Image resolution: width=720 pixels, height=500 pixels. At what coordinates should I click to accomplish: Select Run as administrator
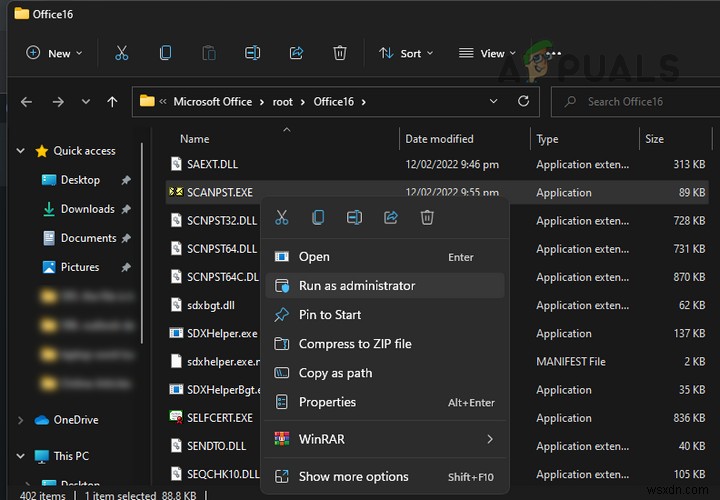click(385, 286)
